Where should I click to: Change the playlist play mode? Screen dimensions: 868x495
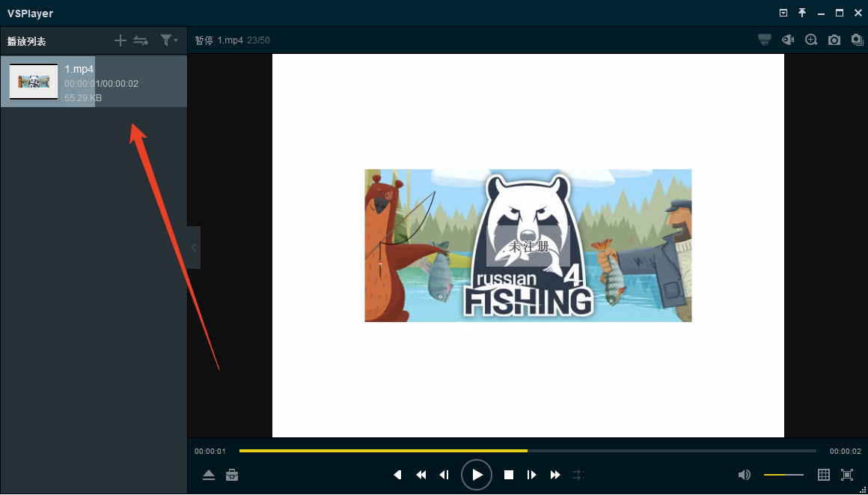(141, 40)
